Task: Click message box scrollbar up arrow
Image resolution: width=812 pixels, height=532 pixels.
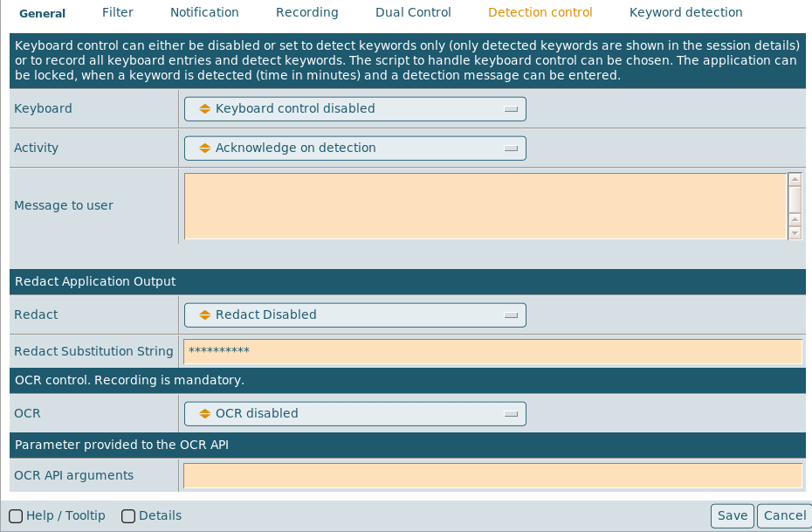Action: click(795, 179)
